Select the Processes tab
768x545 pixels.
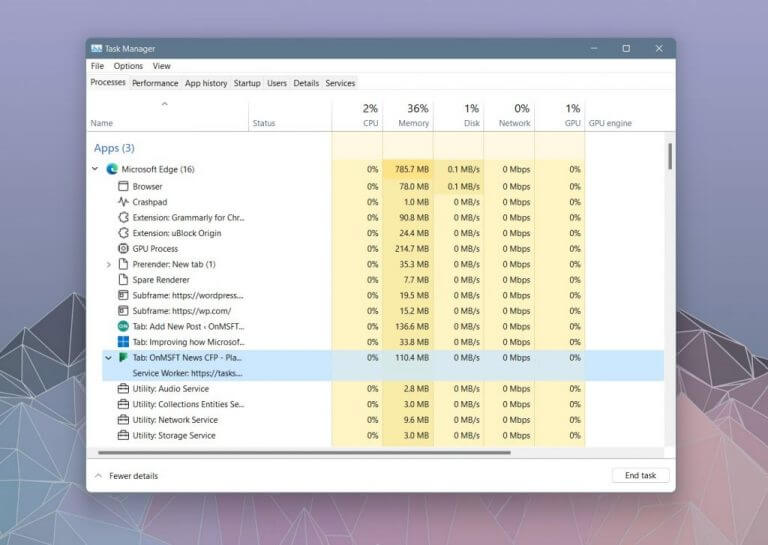coord(108,82)
